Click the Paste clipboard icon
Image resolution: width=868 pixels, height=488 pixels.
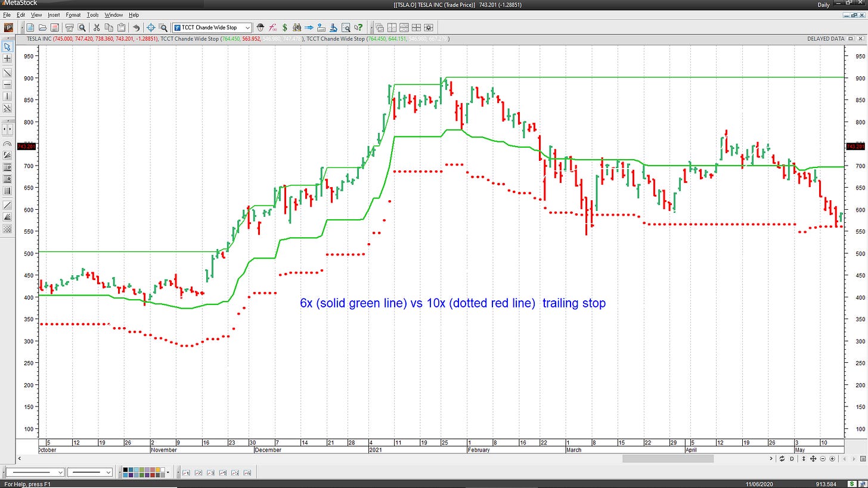(x=121, y=27)
